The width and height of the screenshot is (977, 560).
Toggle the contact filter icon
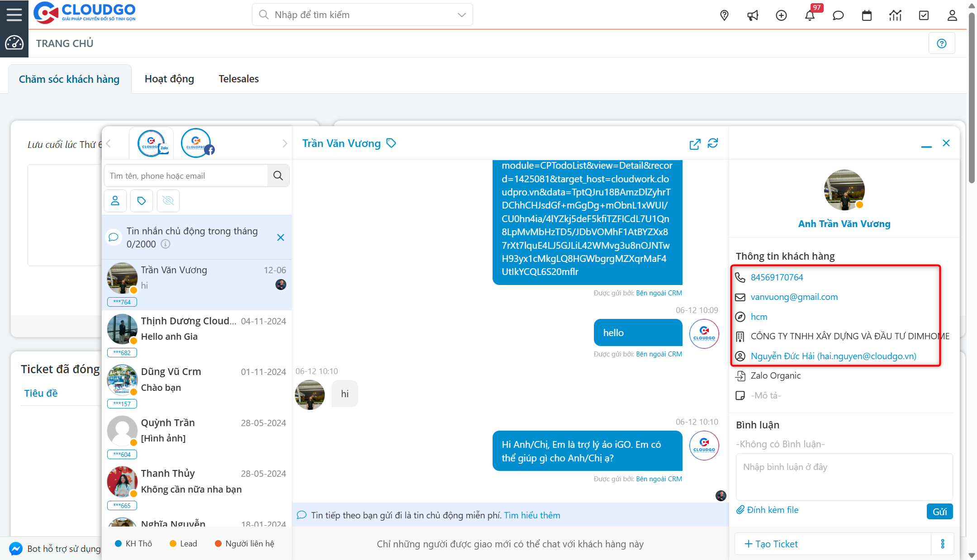(x=115, y=200)
